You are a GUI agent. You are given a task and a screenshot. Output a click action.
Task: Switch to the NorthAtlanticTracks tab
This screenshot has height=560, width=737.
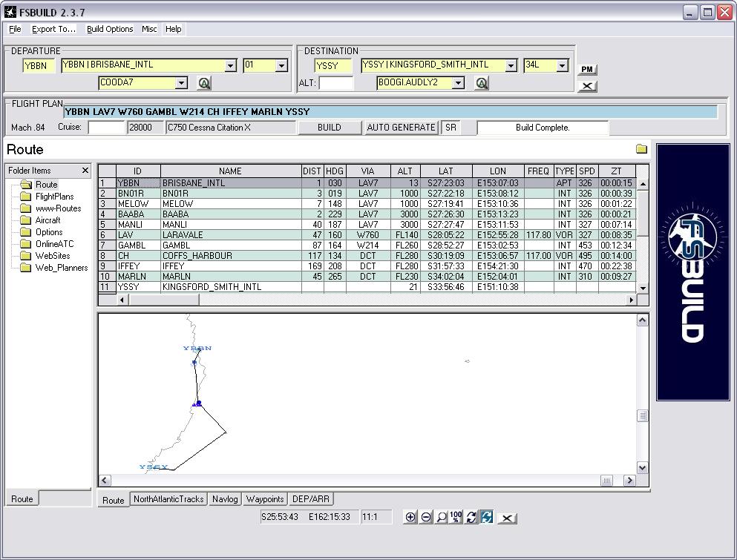(x=168, y=499)
